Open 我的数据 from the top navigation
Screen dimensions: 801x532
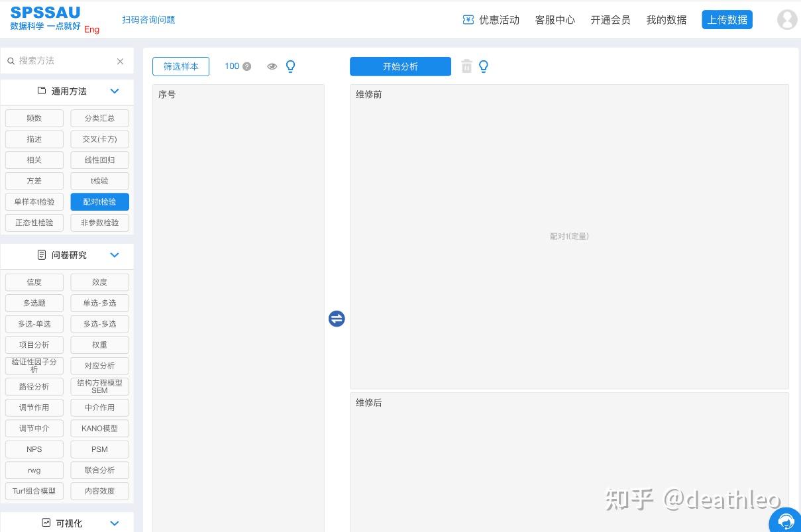coord(666,20)
